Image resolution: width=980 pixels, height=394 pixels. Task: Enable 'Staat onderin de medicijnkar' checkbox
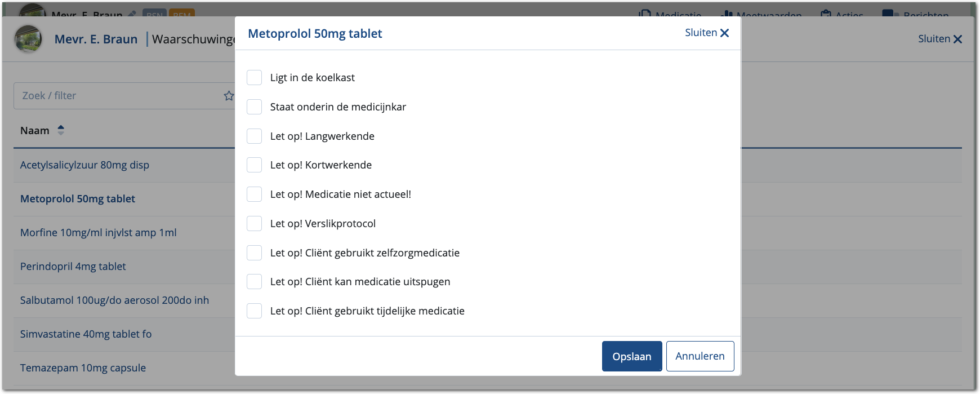point(255,107)
